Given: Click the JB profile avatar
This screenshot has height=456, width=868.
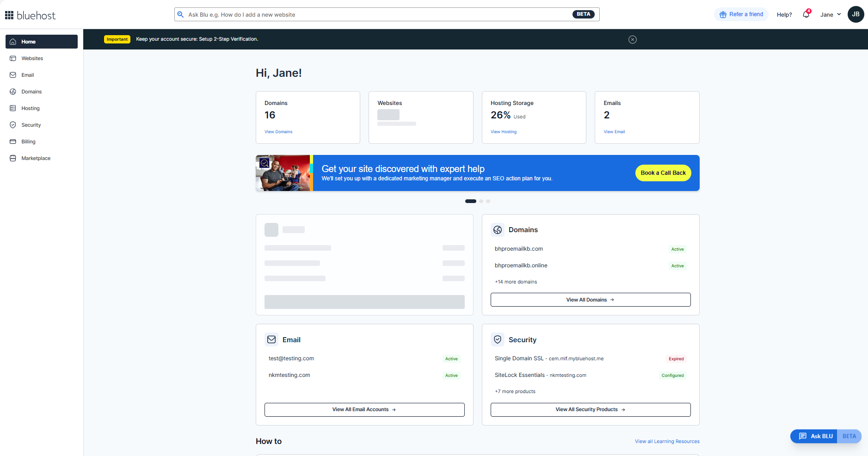Looking at the screenshot, I should click(856, 14).
